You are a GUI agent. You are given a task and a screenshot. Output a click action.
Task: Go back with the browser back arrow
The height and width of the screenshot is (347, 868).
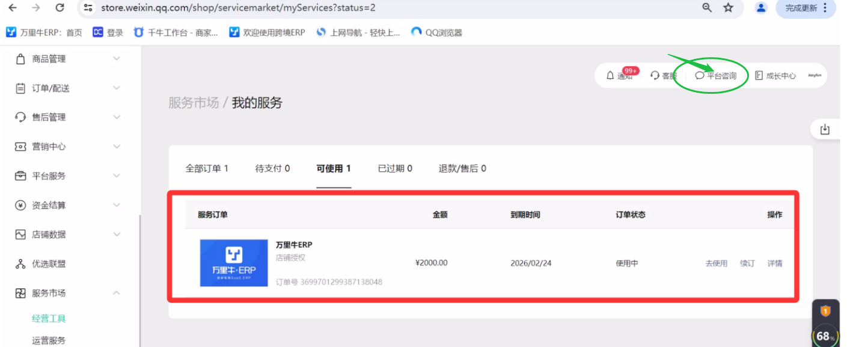tap(13, 8)
